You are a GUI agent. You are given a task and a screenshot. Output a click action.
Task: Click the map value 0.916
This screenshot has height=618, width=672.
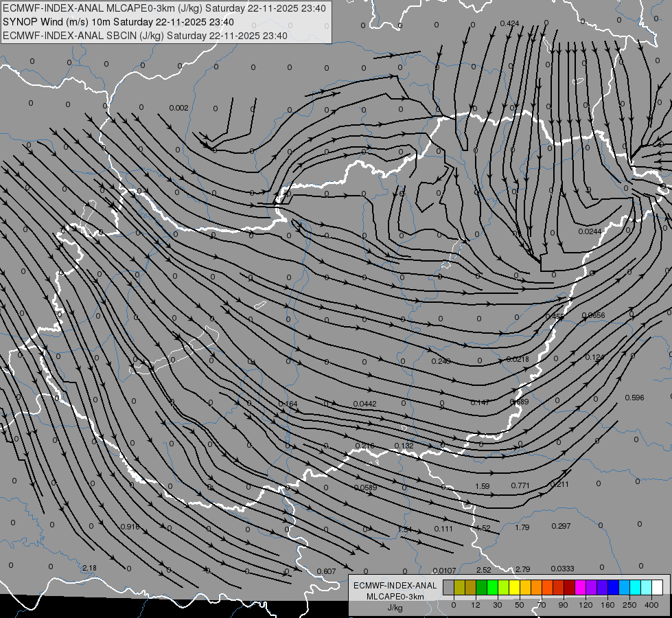(x=130, y=527)
